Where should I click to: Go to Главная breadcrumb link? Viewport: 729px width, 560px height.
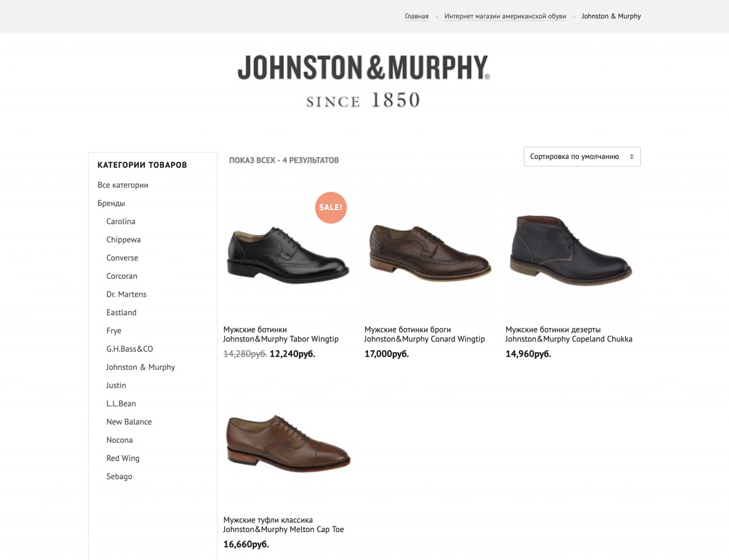(416, 17)
